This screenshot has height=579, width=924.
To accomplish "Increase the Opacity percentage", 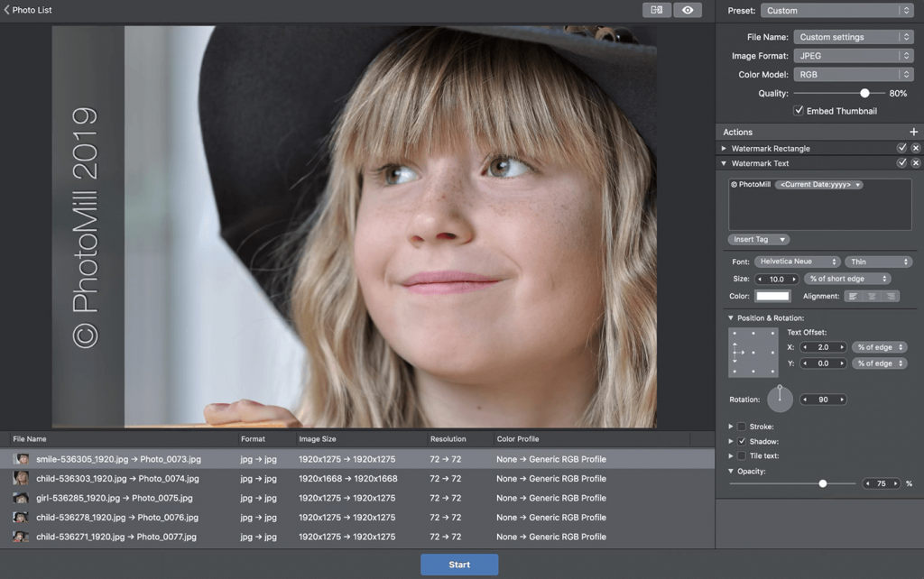I will pyautogui.click(x=896, y=483).
